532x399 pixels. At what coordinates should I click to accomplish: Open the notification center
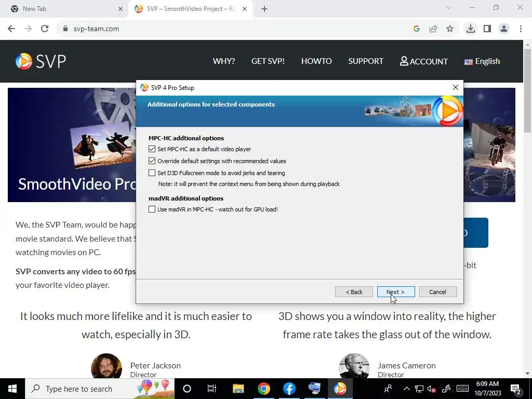(x=516, y=389)
